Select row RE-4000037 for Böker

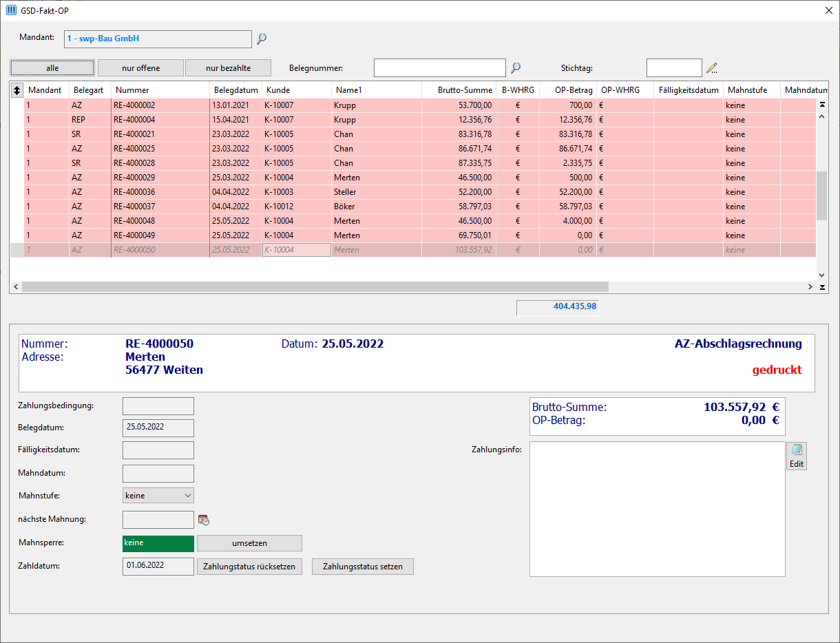[420, 207]
